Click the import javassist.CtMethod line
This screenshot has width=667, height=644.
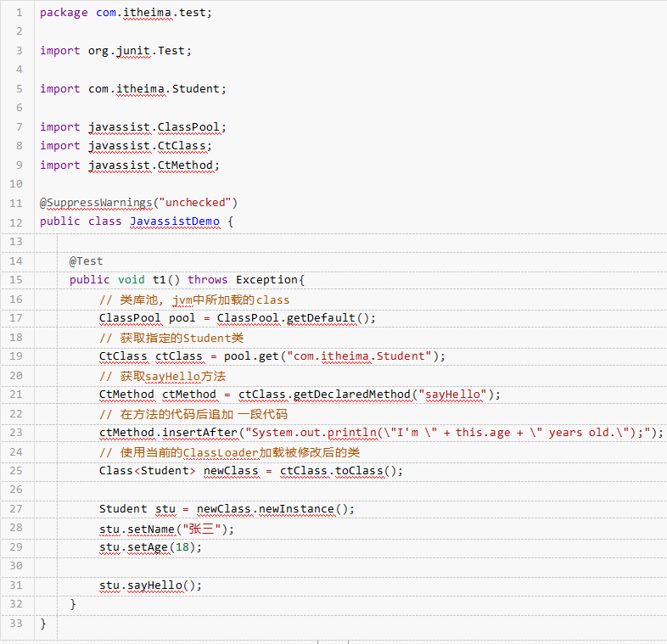pyautogui.click(x=130, y=165)
